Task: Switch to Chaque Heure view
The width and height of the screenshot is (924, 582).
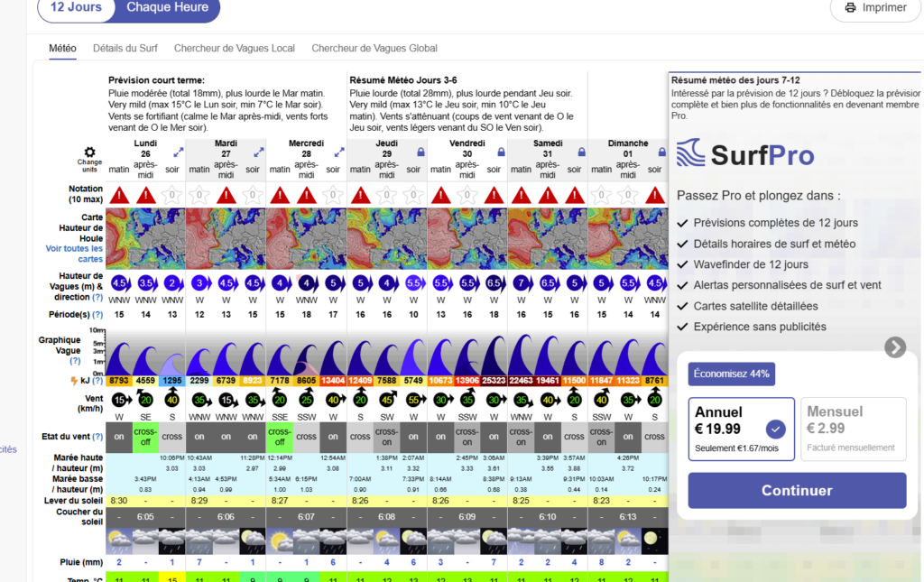Action: (167, 8)
